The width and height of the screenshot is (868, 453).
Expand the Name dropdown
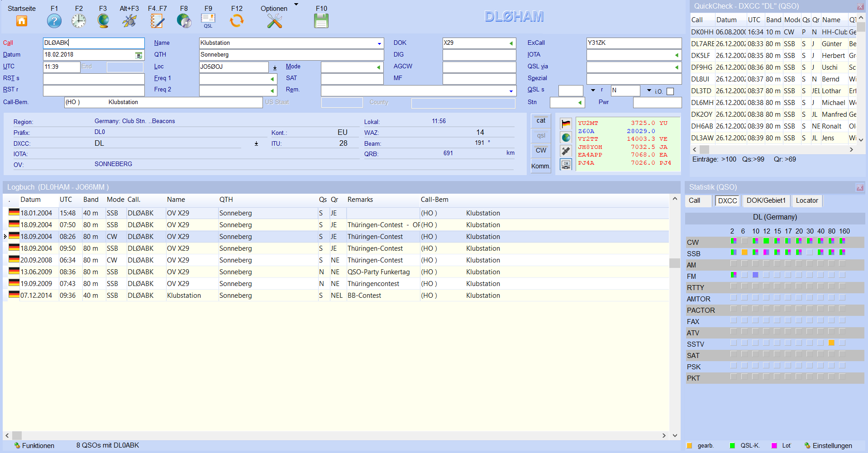click(379, 43)
